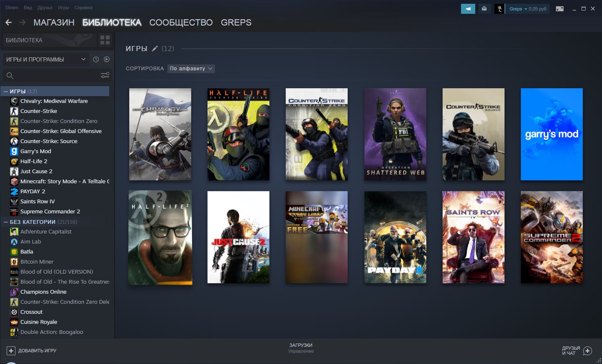Go to СООБЩЕСТВО tab
The height and width of the screenshot is (364, 602).
click(181, 23)
